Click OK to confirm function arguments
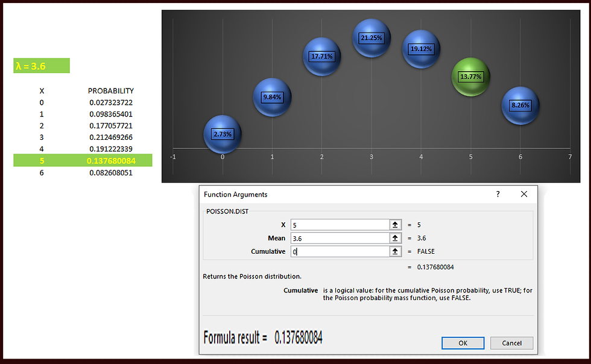Image resolution: width=591 pixels, height=364 pixels. (x=463, y=343)
